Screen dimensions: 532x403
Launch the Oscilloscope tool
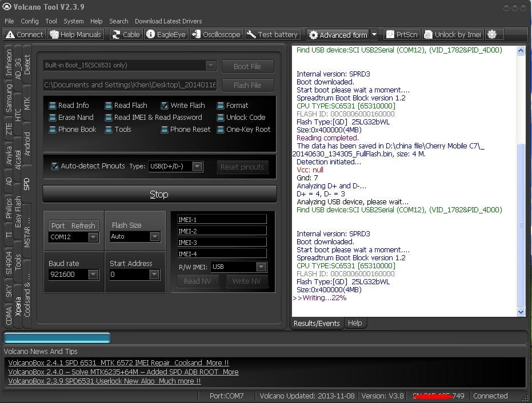pyautogui.click(x=216, y=34)
